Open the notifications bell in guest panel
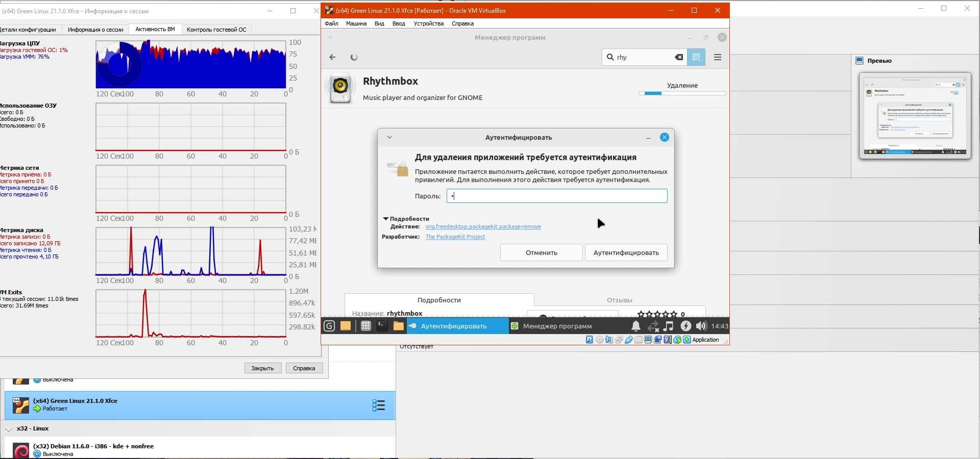Image resolution: width=980 pixels, height=459 pixels. pos(636,326)
